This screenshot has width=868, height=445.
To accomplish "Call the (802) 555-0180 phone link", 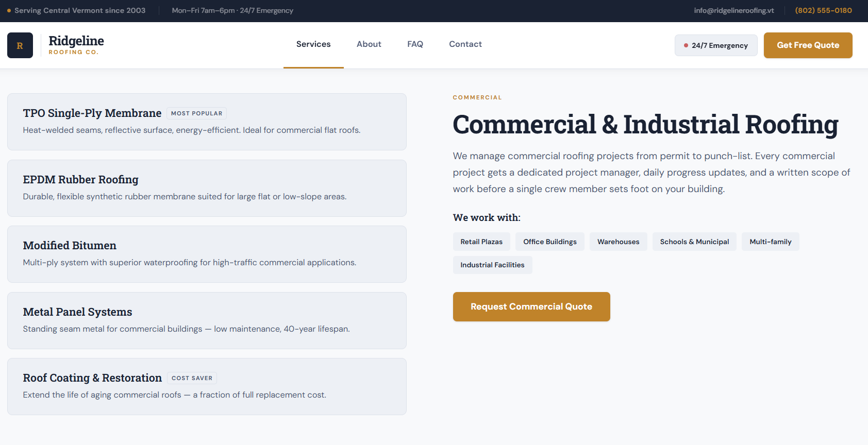I will [x=824, y=10].
